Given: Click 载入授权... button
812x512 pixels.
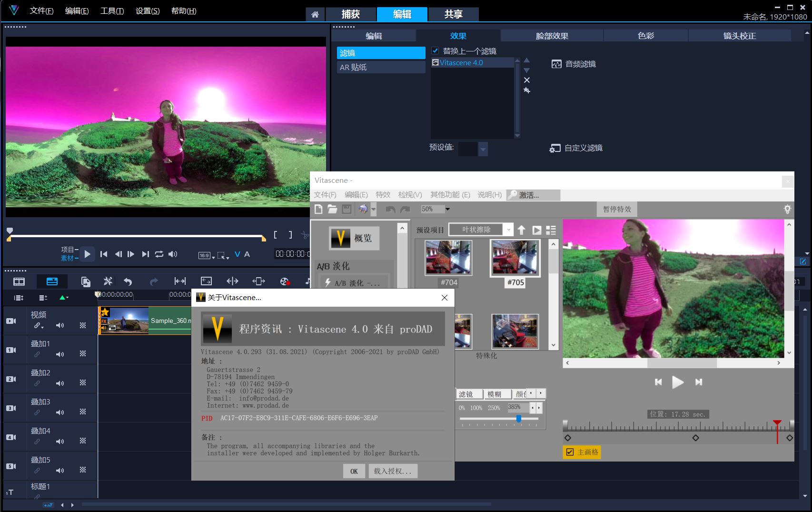Looking at the screenshot, I should point(393,471).
